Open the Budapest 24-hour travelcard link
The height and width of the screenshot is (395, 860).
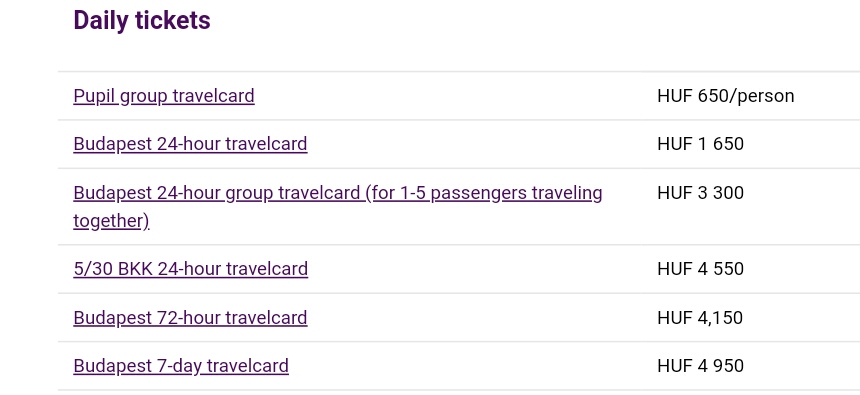(x=190, y=144)
